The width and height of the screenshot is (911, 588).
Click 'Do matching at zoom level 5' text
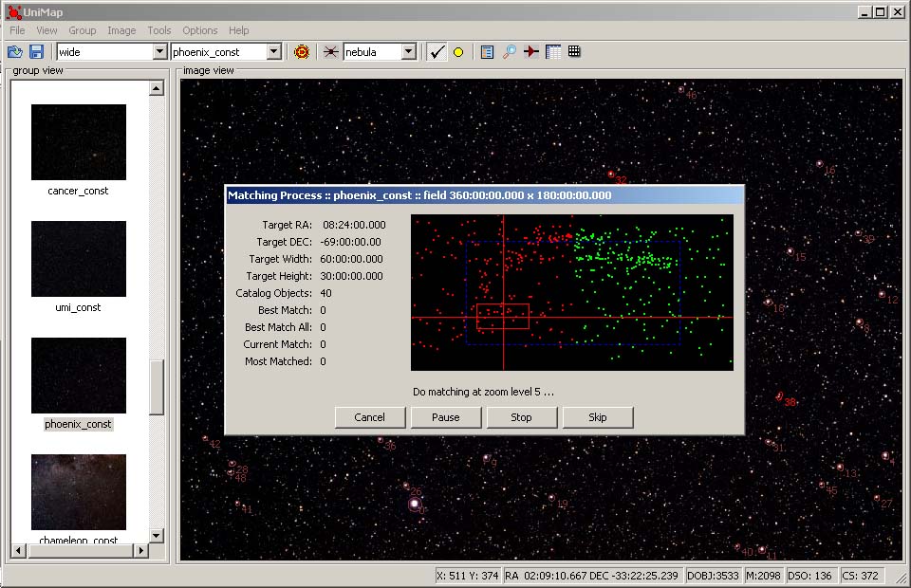point(483,392)
